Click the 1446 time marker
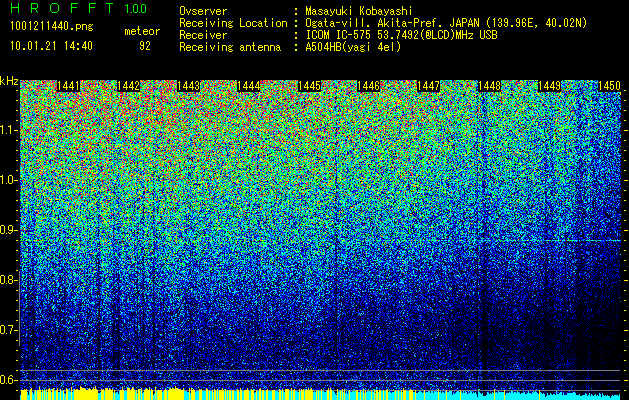 (369, 86)
